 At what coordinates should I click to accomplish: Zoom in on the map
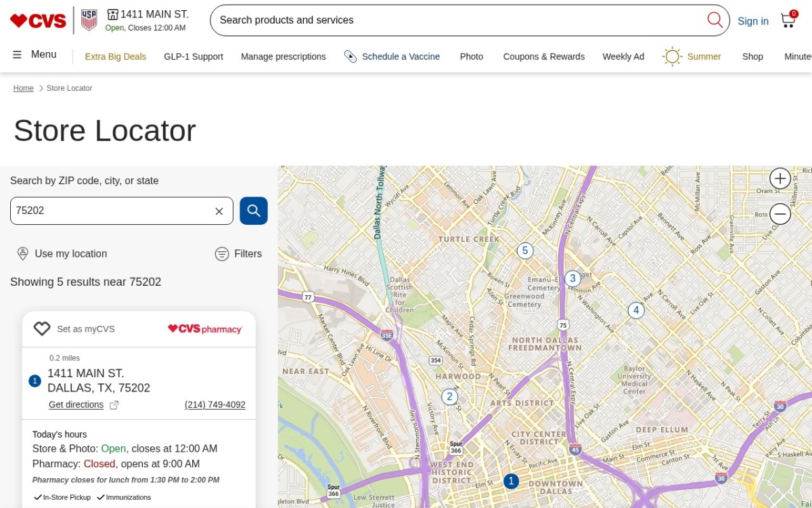pyautogui.click(x=780, y=178)
